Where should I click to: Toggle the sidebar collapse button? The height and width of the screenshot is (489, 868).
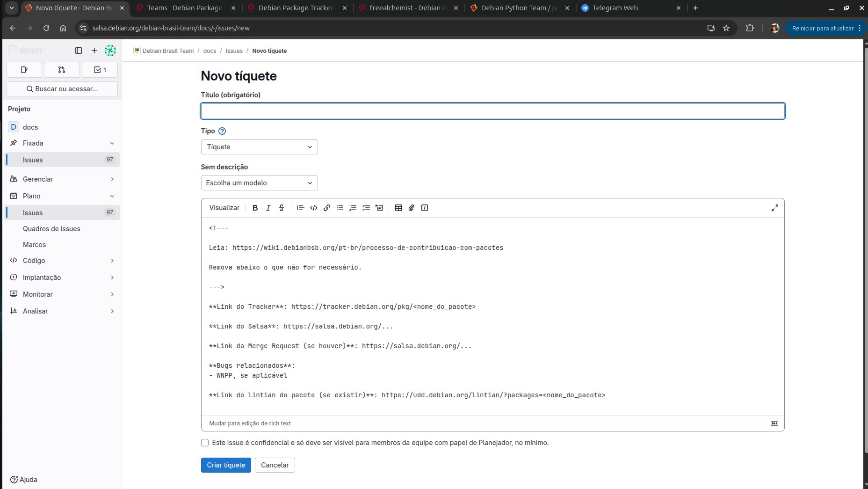(x=79, y=51)
